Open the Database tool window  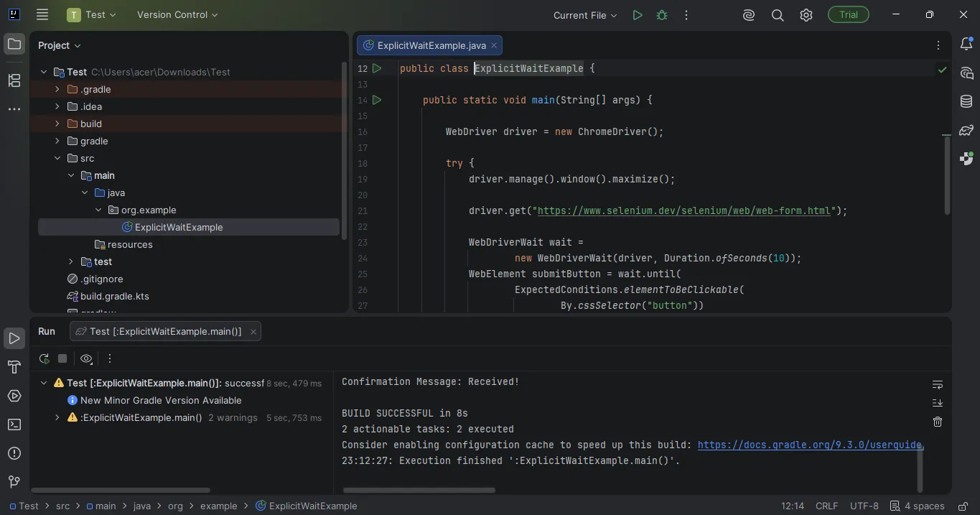point(966,102)
